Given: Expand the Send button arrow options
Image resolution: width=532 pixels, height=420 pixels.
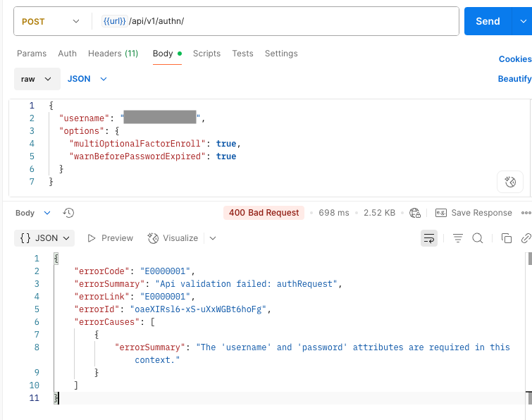Looking at the screenshot, I should (x=523, y=21).
